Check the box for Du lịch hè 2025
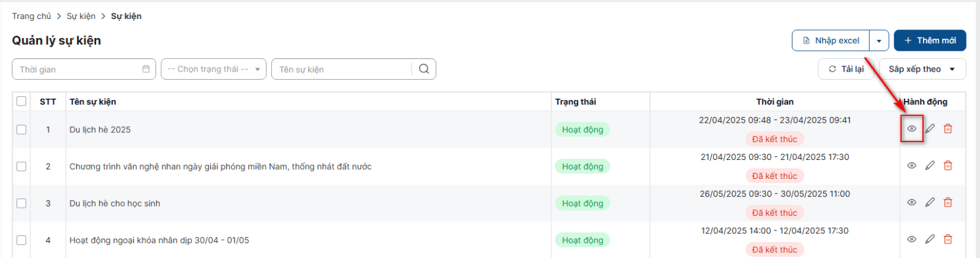Image resolution: width=980 pixels, height=258 pixels. 21,129
